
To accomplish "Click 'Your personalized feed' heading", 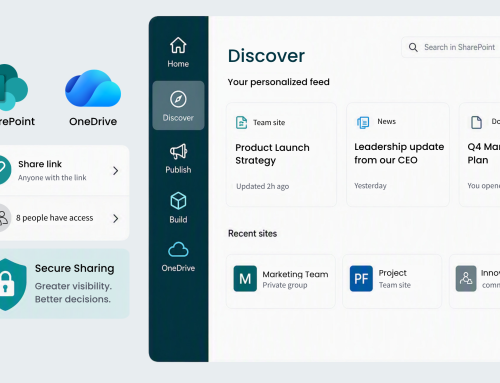I will coord(279,82).
